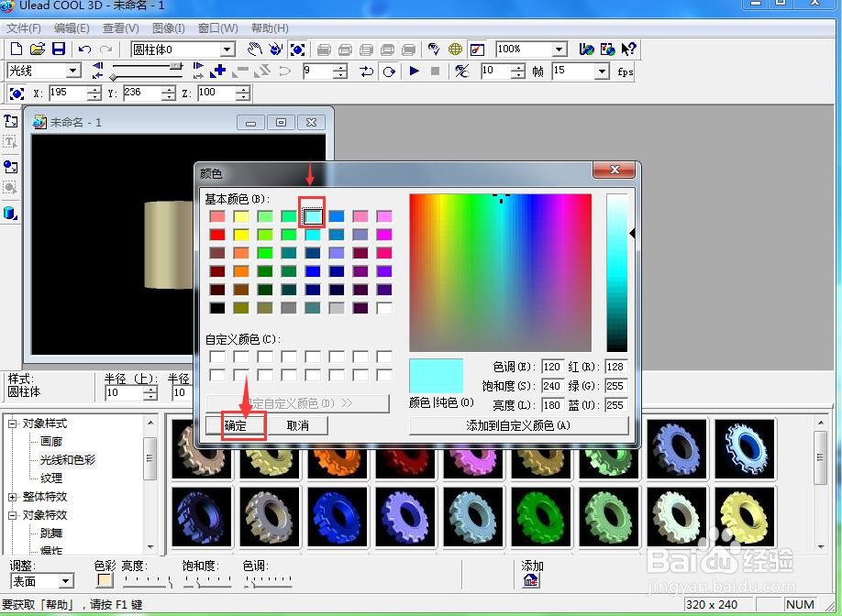Image resolution: width=842 pixels, height=616 pixels.
Task: Click the Add keyframe plus icon
Action: tap(218, 71)
